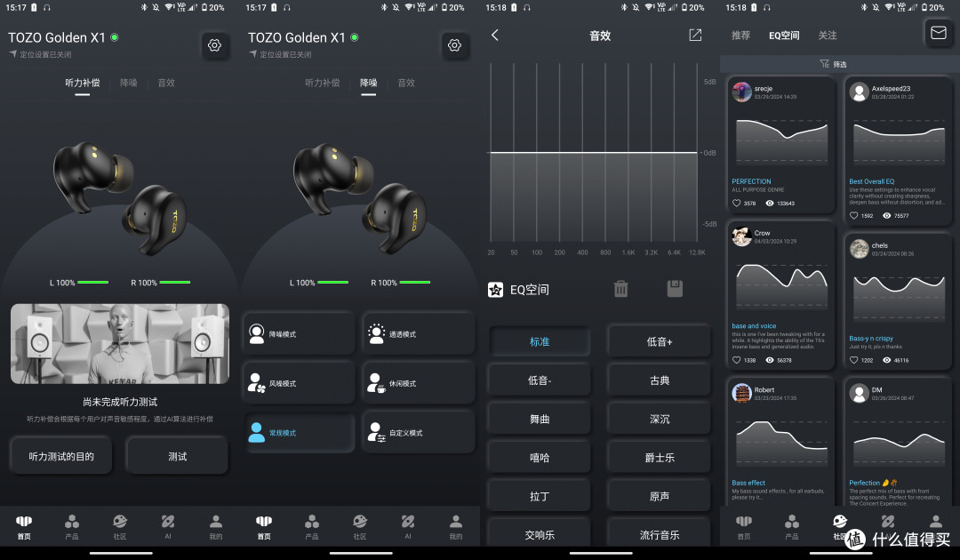Select 标准 EQ preset
This screenshot has width=960, height=560.
pos(540,341)
